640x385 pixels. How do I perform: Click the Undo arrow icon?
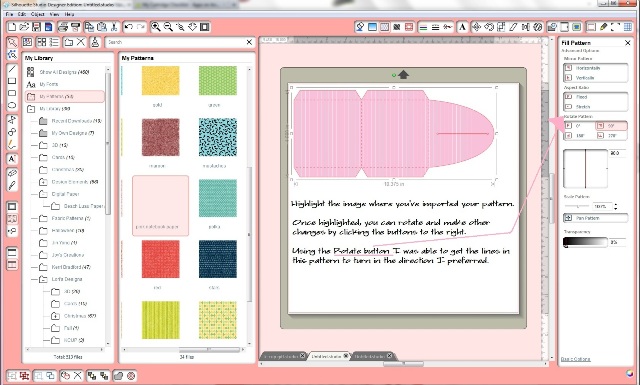tap(128, 27)
